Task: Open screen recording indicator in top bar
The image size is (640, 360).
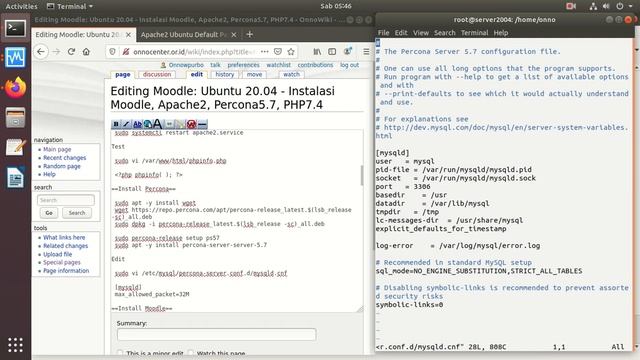Action: coord(571,6)
